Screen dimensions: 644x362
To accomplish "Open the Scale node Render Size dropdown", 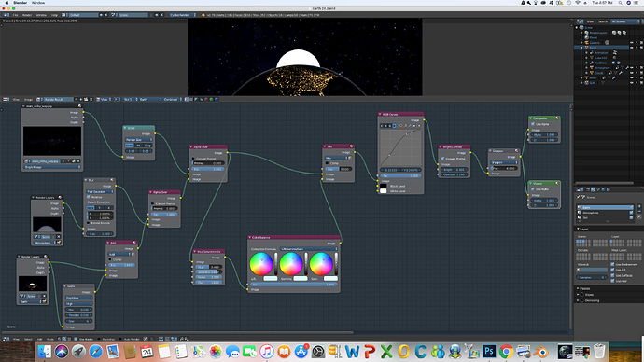I will coord(139,140).
